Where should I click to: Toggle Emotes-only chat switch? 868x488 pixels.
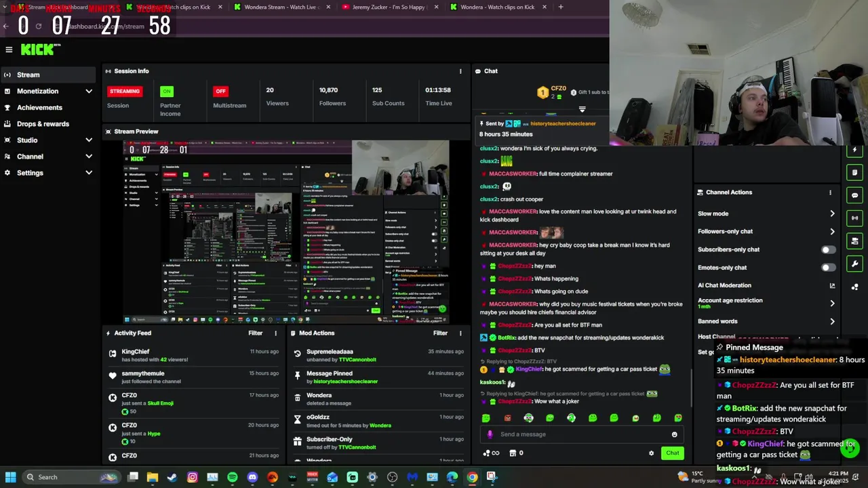[828, 268]
